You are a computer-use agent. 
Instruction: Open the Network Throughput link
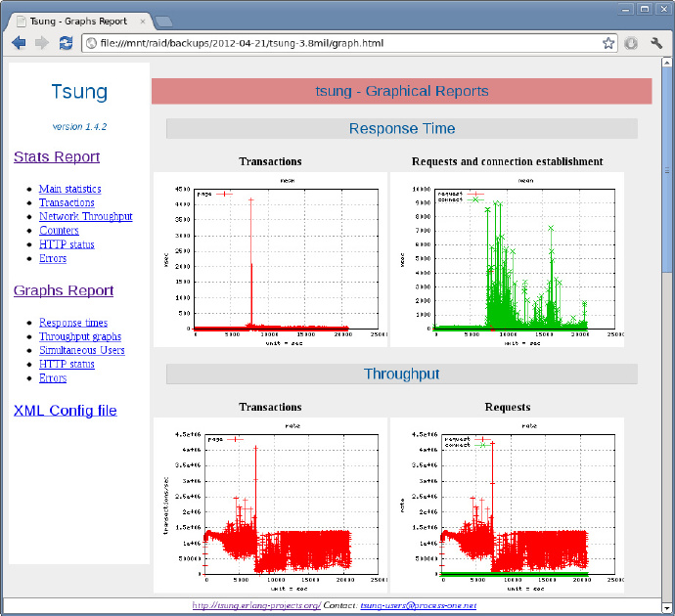(x=86, y=216)
